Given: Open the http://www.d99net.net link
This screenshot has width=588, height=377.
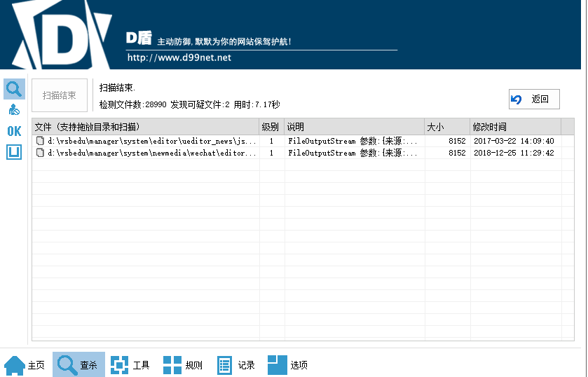Looking at the screenshot, I should pos(179,57).
